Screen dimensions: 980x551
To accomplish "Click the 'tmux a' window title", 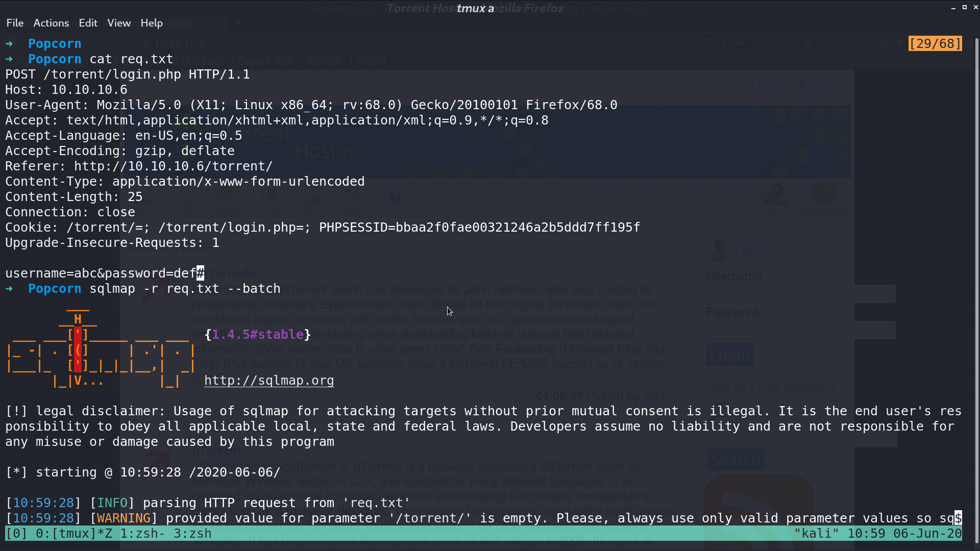I will [475, 8].
